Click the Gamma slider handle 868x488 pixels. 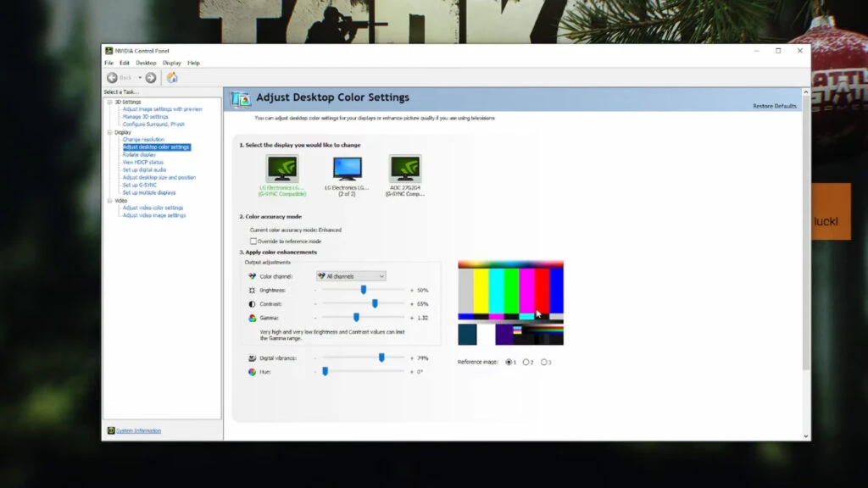click(x=357, y=317)
